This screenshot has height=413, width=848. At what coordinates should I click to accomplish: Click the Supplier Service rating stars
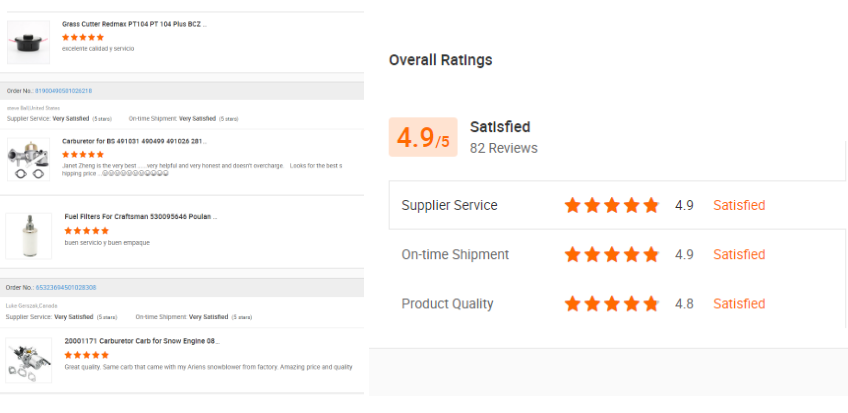(611, 205)
